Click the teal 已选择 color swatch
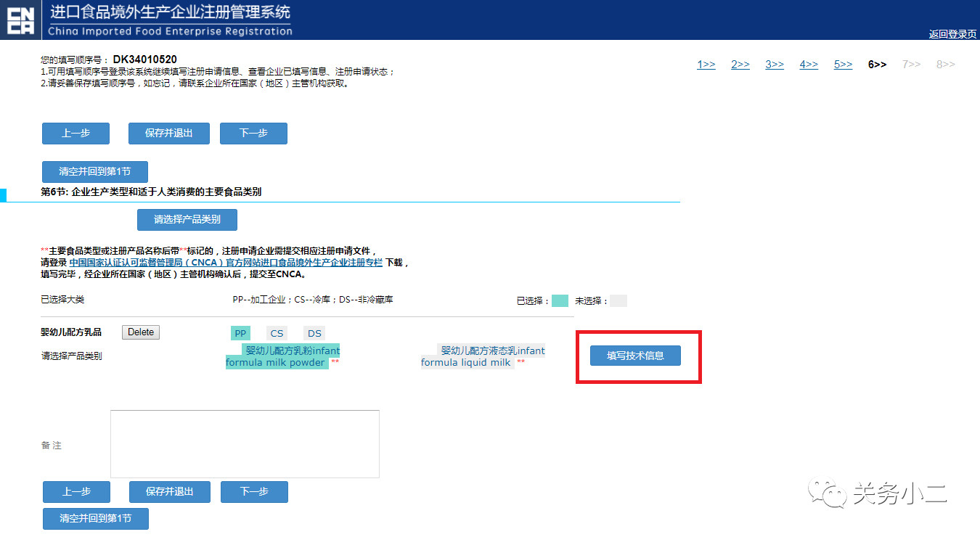 [x=560, y=301]
